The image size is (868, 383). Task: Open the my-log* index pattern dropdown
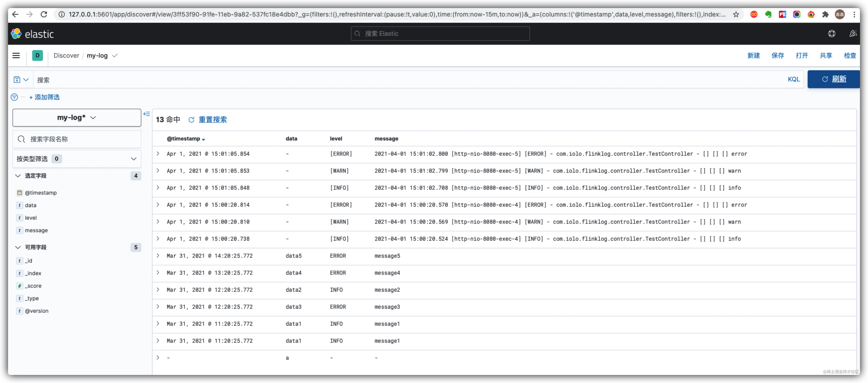click(x=77, y=118)
